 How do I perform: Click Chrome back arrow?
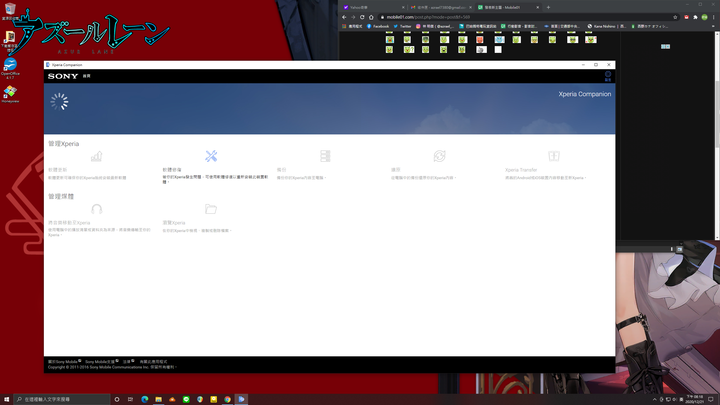click(344, 17)
